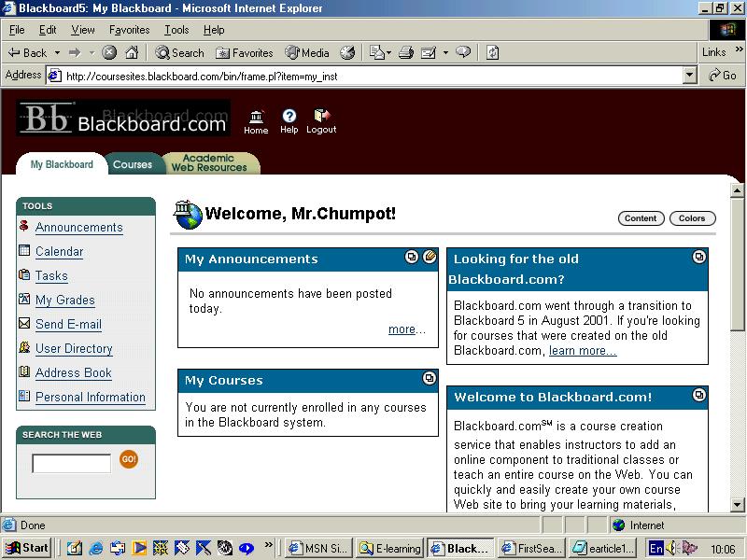
Task: Minimize the Welcome to Blackboard.com module
Action: click(698, 395)
